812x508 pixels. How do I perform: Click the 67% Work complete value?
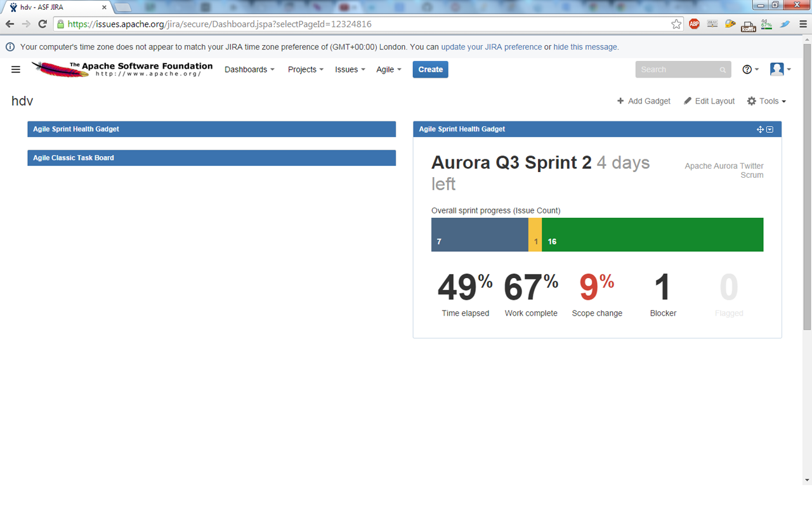[531, 287]
